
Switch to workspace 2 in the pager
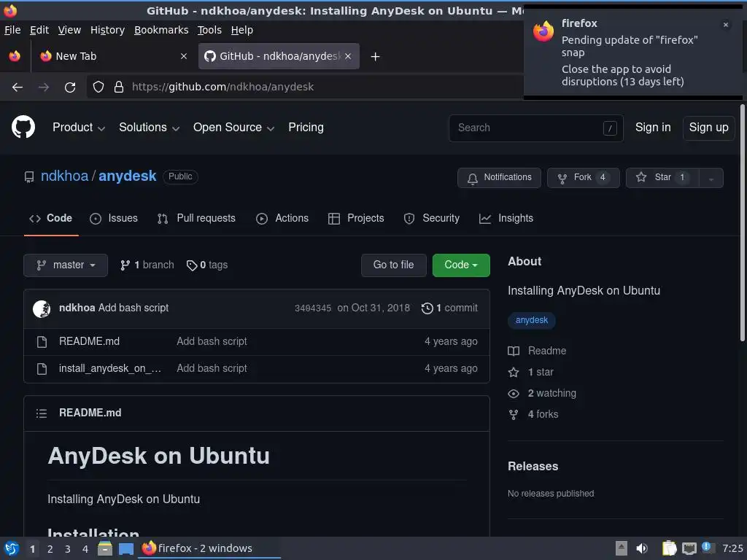click(x=50, y=549)
